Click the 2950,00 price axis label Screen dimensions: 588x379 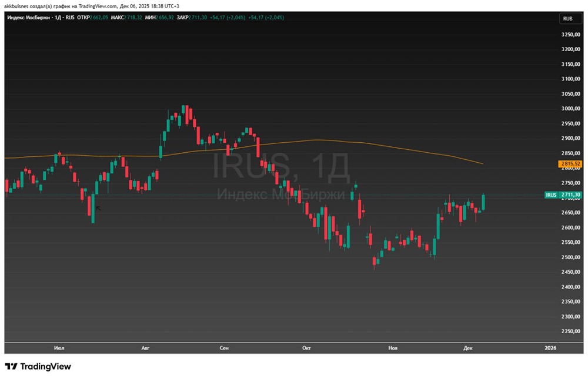pos(570,123)
